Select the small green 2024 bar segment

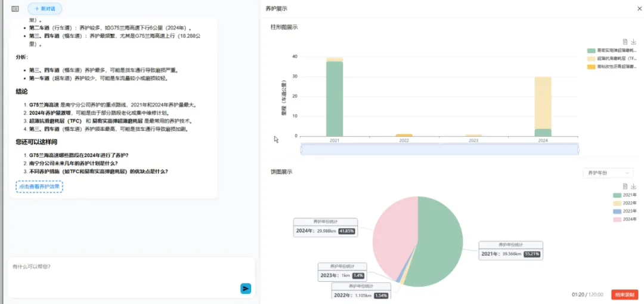(x=543, y=133)
